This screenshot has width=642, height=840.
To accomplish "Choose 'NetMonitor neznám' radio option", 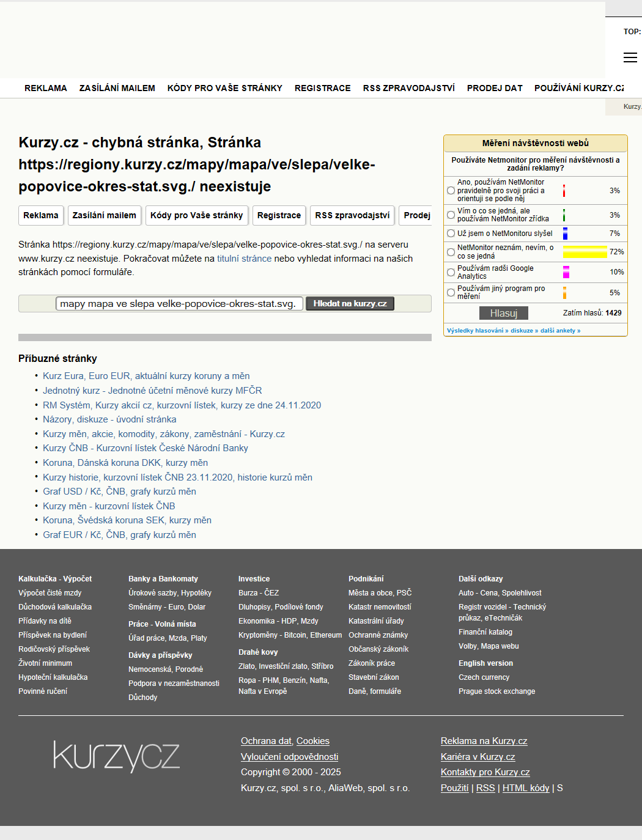I will pos(451,252).
